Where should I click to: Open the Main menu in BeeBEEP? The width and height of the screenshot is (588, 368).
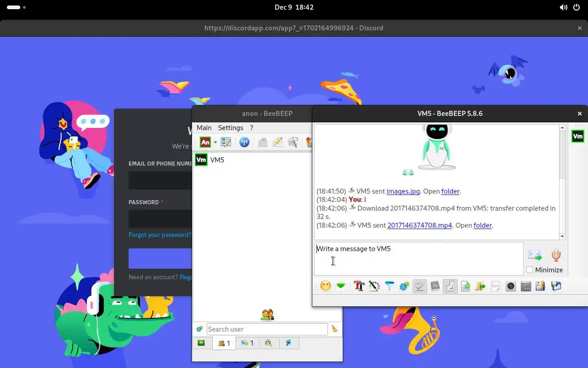pyautogui.click(x=204, y=128)
